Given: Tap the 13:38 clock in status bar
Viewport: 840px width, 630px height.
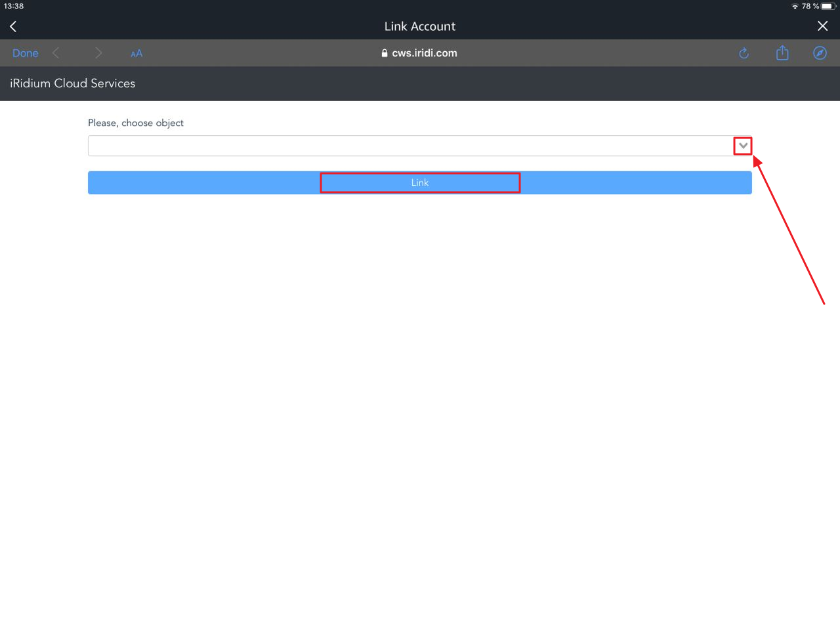Looking at the screenshot, I should coord(14,6).
